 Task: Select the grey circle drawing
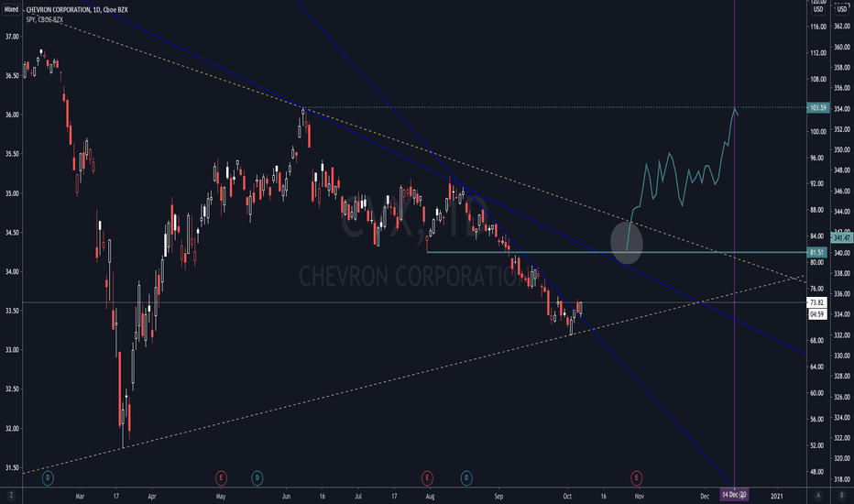point(627,243)
